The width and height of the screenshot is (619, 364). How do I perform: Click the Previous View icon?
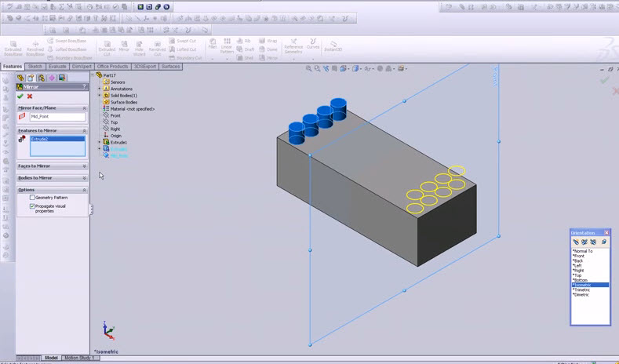pos(326,68)
